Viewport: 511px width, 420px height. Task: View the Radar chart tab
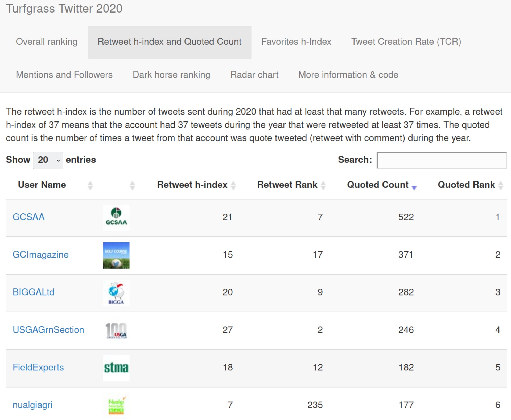[254, 75]
